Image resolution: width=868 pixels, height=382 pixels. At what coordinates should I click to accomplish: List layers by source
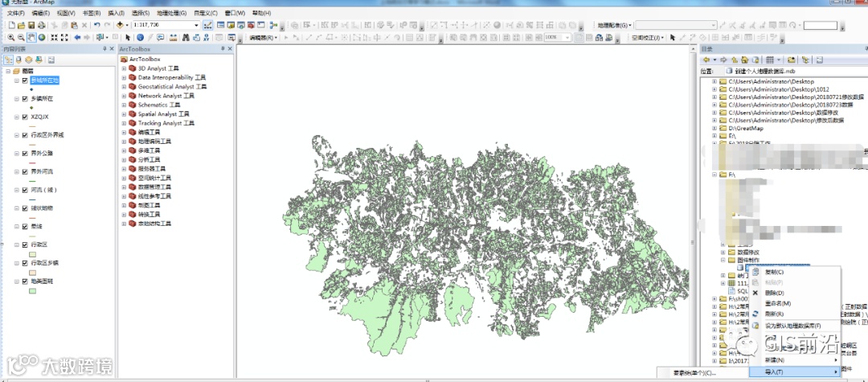click(x=18, y=60)
